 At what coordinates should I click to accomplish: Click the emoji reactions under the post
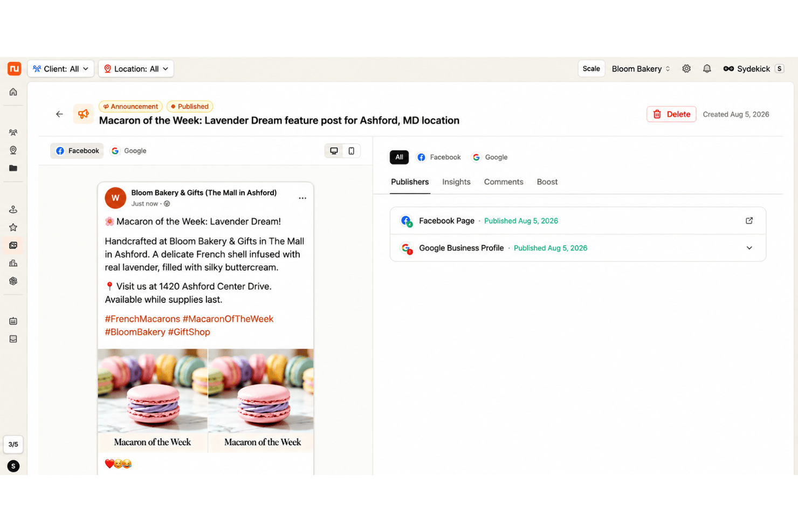[x=118, y=464]
